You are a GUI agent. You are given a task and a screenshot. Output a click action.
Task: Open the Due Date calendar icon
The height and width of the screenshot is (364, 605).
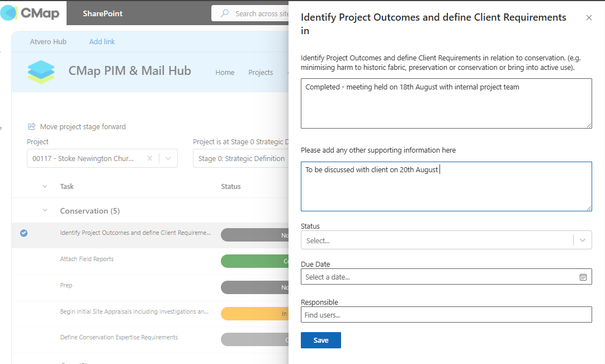click(583, 277)
